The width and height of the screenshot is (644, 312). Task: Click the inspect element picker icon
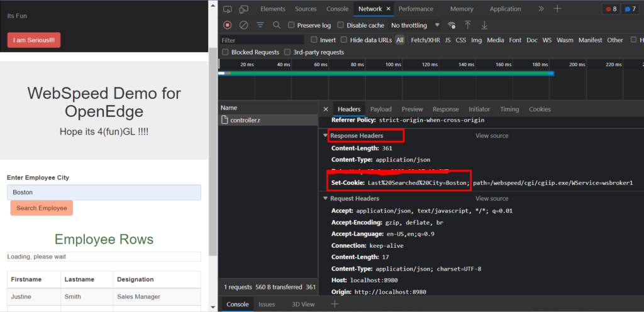point(227,9)
